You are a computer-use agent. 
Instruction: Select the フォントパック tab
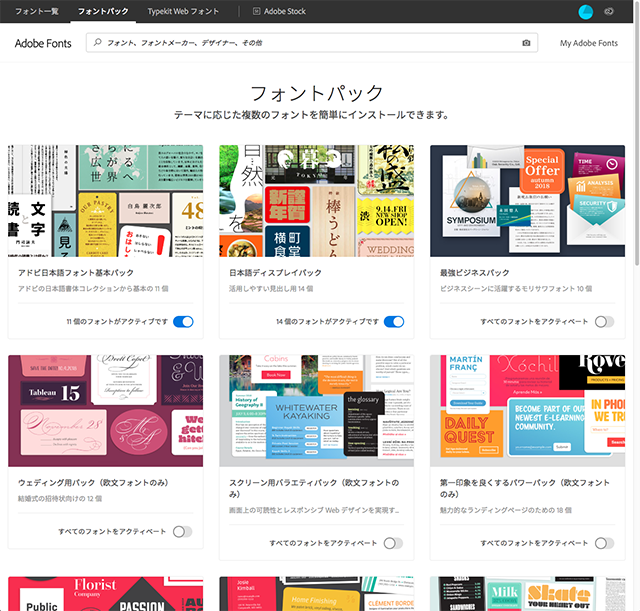pos(103,11)
